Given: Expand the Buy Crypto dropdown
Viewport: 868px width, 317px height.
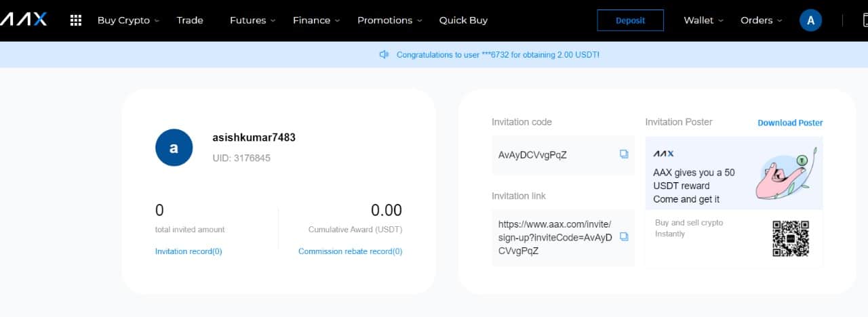Looking at the screenshot, I should tap(128, 20).
